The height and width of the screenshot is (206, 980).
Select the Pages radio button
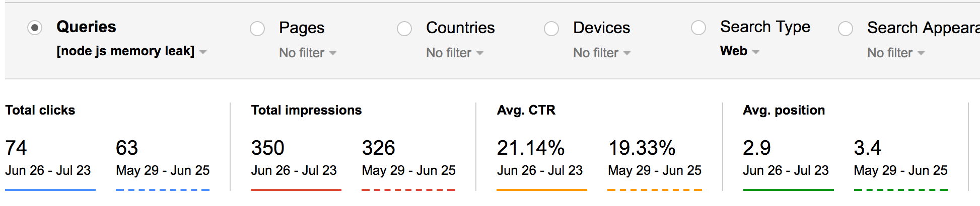point(257,29)
